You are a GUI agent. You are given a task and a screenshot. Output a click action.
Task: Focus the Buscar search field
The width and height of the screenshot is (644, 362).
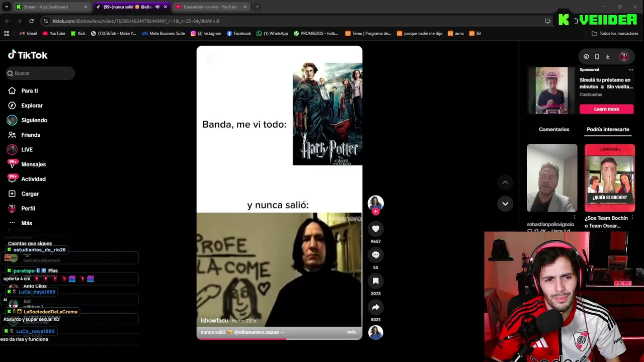point(40,73)
